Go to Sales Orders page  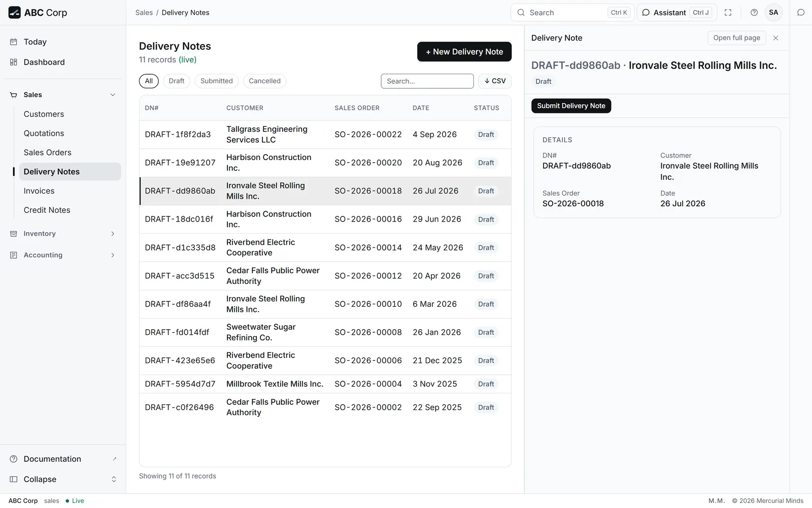click(x=70, y=152)
